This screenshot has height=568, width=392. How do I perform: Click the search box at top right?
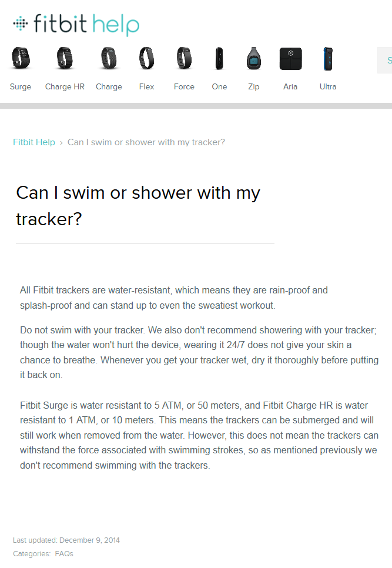click(x=385, y=60)
